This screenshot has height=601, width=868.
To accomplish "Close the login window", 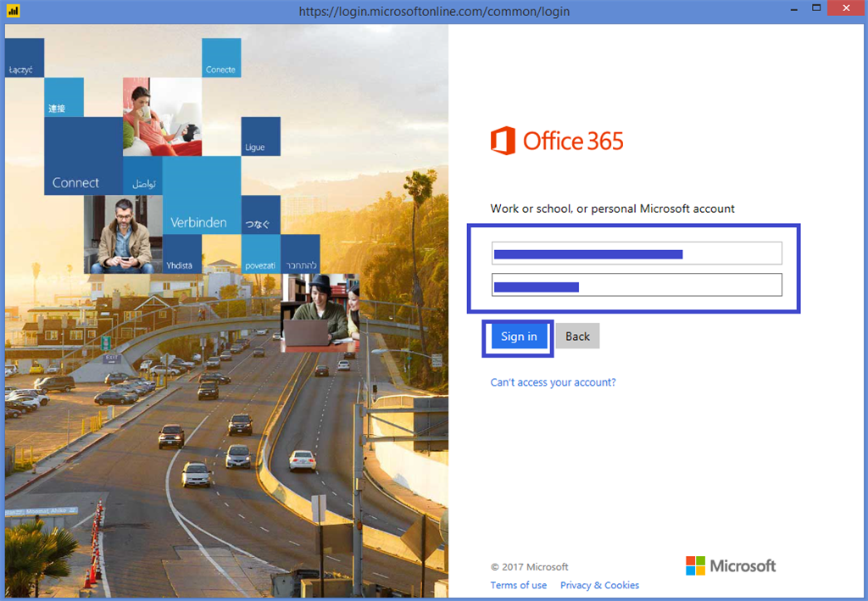I will (x=846, y=8).
